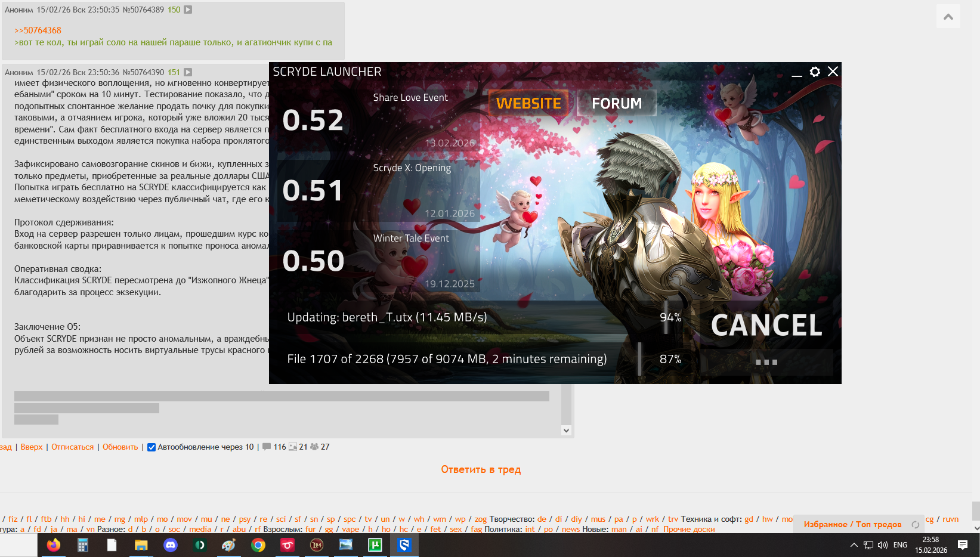The width and height of the screenshot is (980, 557).
Task: Open Firefox from the taskbar
Action: coord(53,545)
